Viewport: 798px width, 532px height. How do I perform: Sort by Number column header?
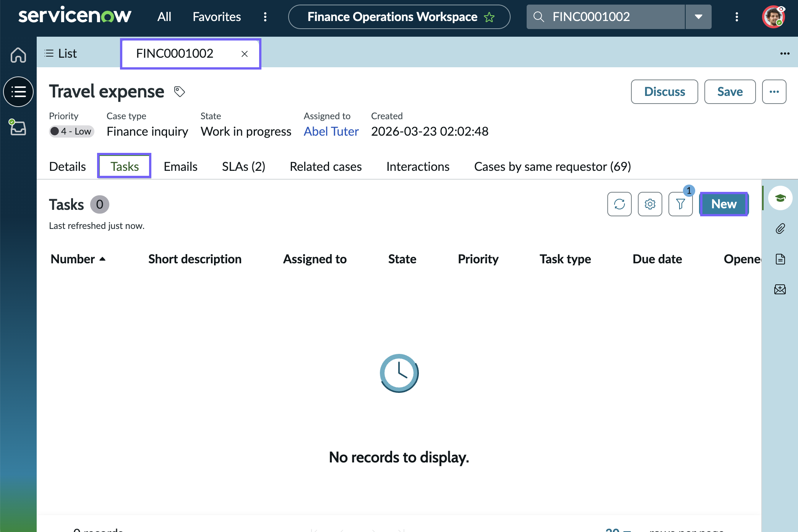click(78, 259)
